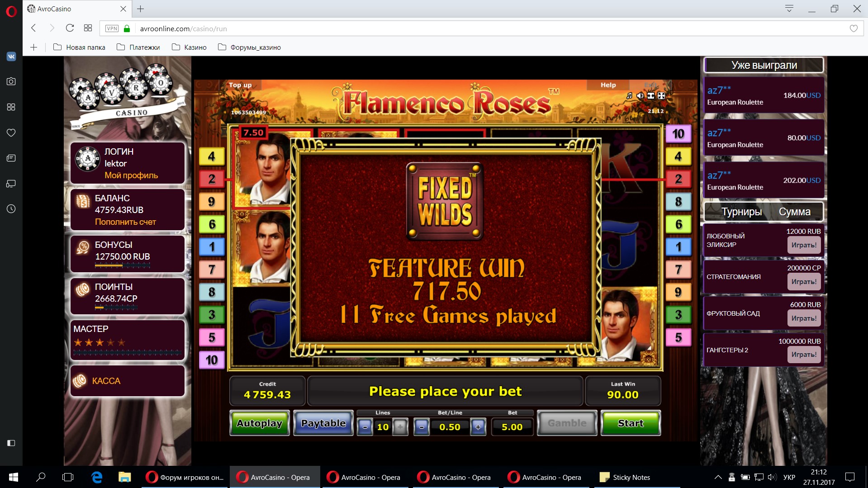Decrease the Bet/Line value
The image size is (868, 488).
coord(422,427)
